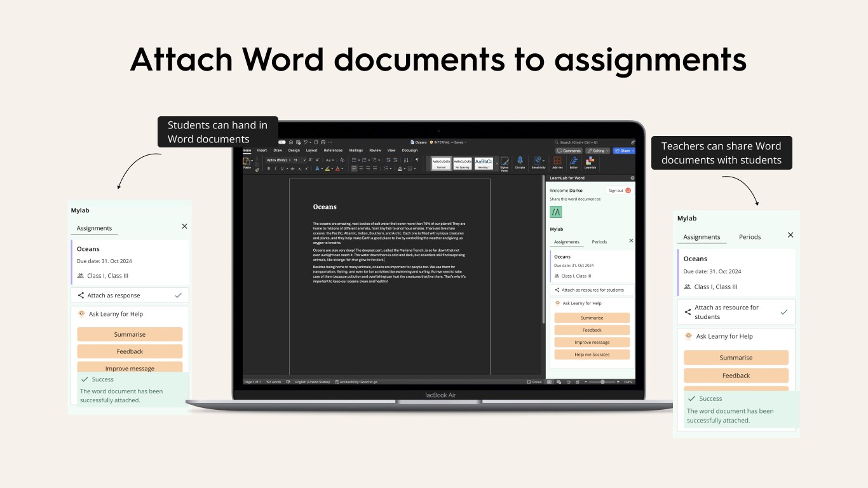The image size is (868, 488).
Task: Click Accessibility: Good to go status icon
Action: [x=337, y=382]
